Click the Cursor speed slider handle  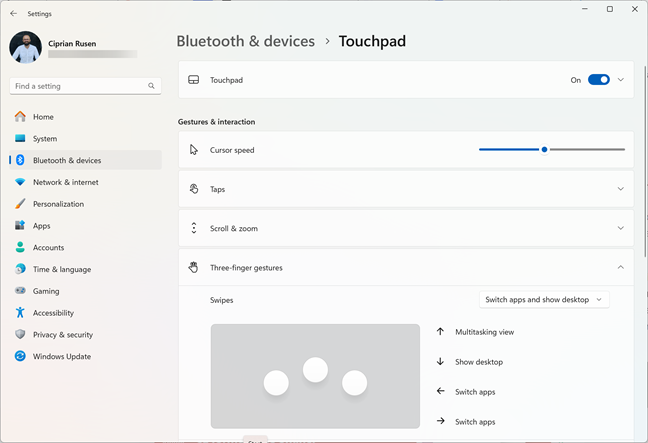pyautogui.click(x=544, y=150)
